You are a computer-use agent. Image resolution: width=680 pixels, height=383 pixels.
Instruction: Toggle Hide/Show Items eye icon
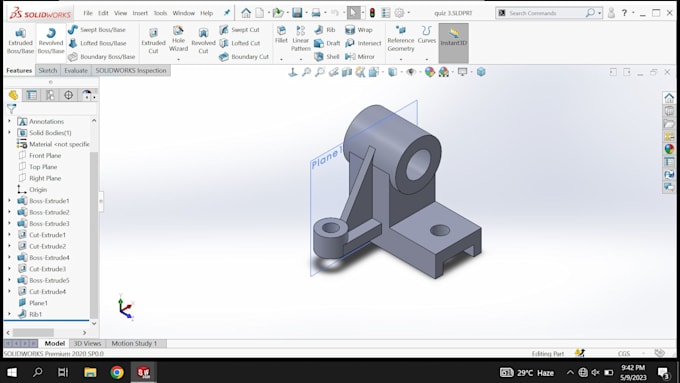click(411, 72)
